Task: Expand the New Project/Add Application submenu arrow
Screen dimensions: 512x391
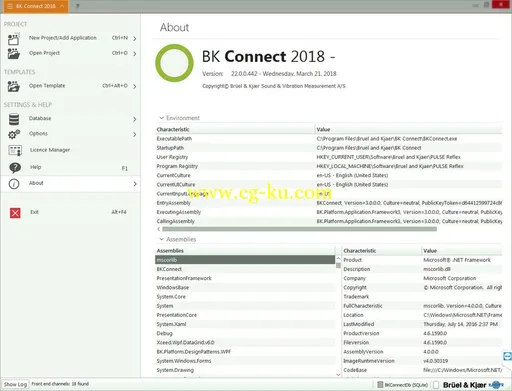Action: (135, 39)
